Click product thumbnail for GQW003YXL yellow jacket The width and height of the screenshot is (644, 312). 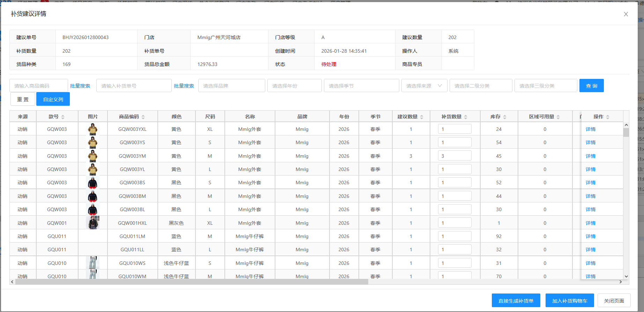click(92, 129)
